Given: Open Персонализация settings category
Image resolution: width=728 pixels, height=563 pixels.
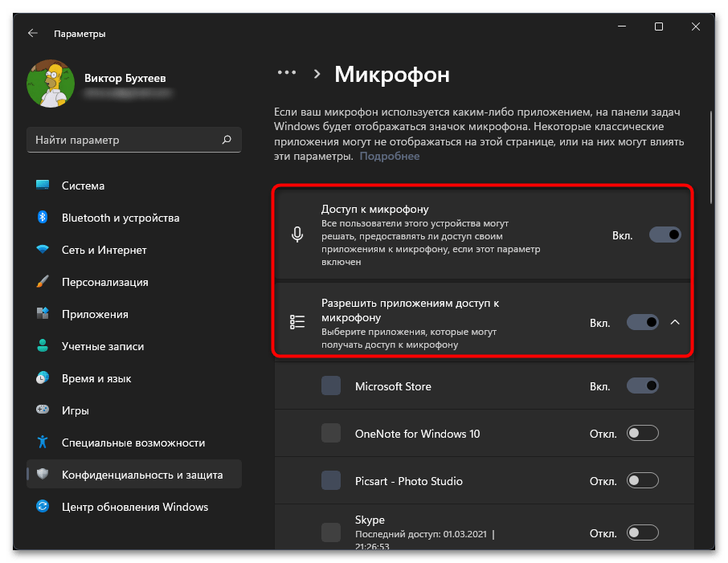Looking at the screenshot, I should pos(134,282).
